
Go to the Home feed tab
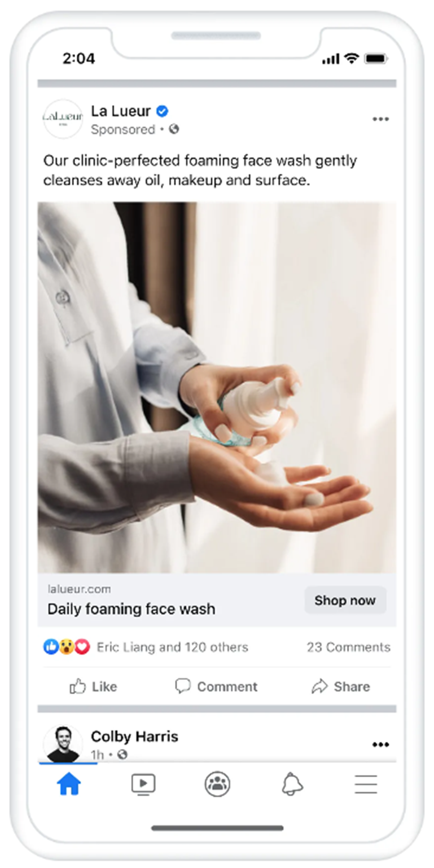(x=69, y=784)
